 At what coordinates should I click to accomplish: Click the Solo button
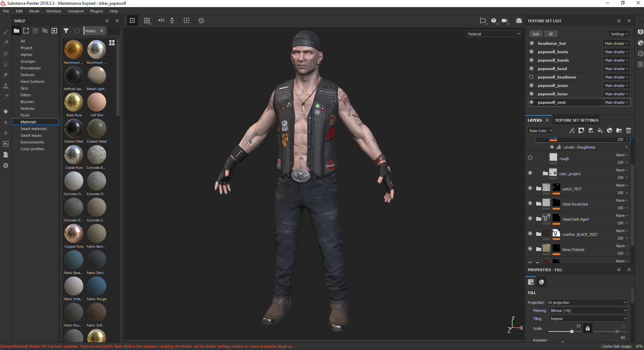536,34
